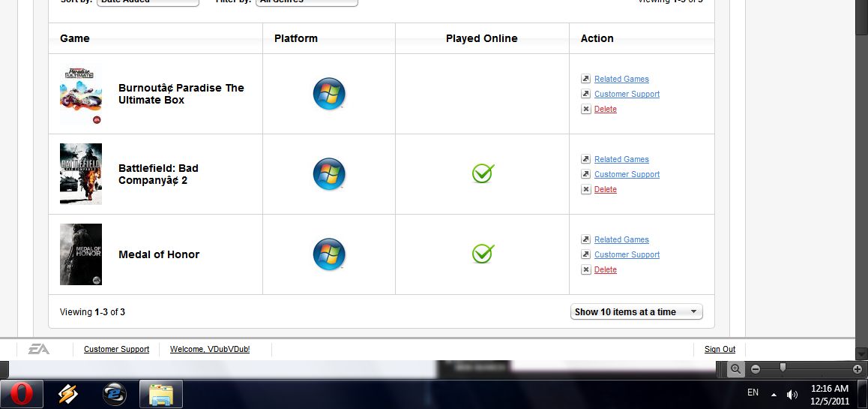
Task: Click Windows platform icon for Battlefield: Bad Company 2
Action: (329, 174)
